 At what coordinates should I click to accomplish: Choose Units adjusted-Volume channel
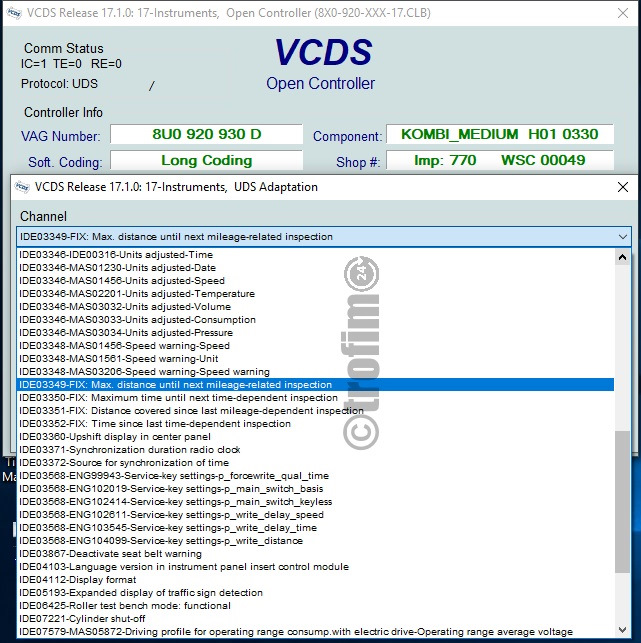(x=315, y=307)
